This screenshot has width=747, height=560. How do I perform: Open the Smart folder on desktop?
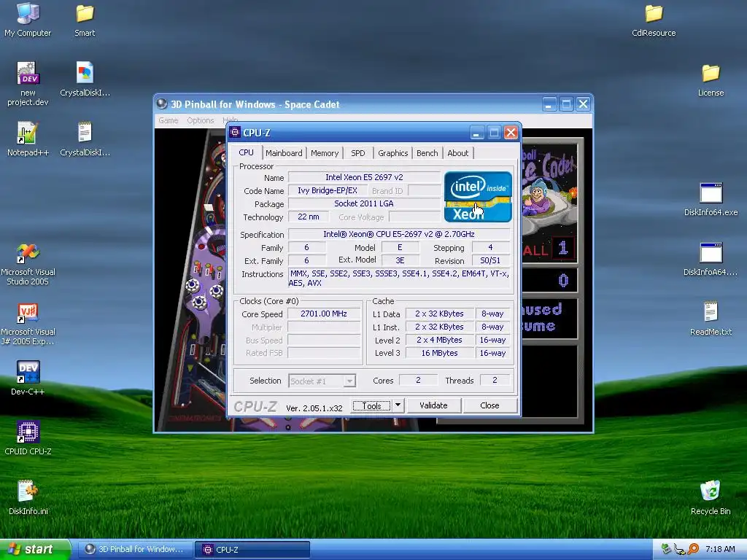tap(85, 20)
